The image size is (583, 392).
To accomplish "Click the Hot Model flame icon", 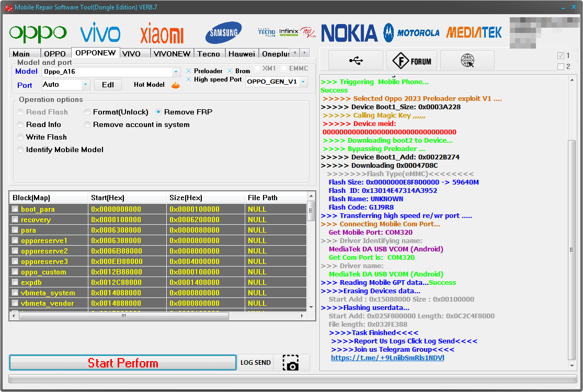I will [x=176, y=85].
